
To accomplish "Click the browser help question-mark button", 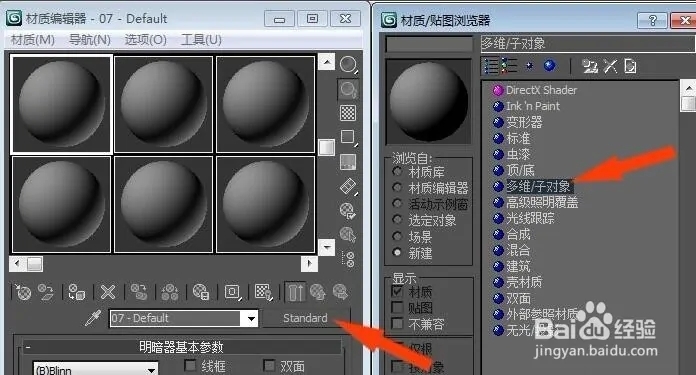I will click(652, 20).
